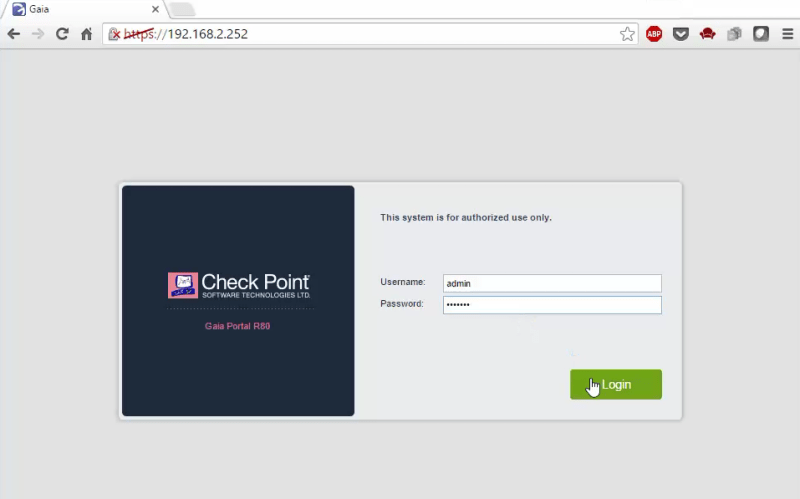Click the Gaia tab favicon
Image resolution: width=800 pixels, height=499 pixels.
tap(19, 9)
